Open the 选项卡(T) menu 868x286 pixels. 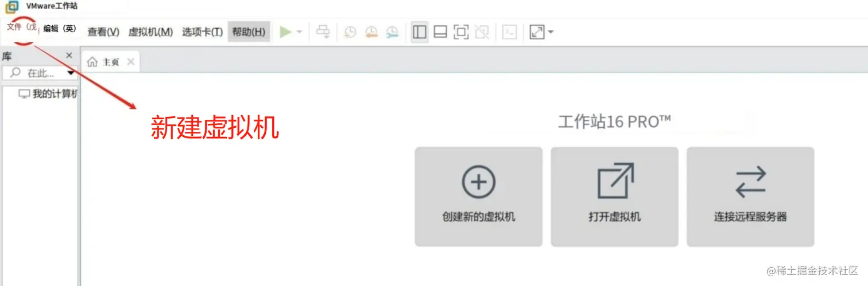coord(202,32)
